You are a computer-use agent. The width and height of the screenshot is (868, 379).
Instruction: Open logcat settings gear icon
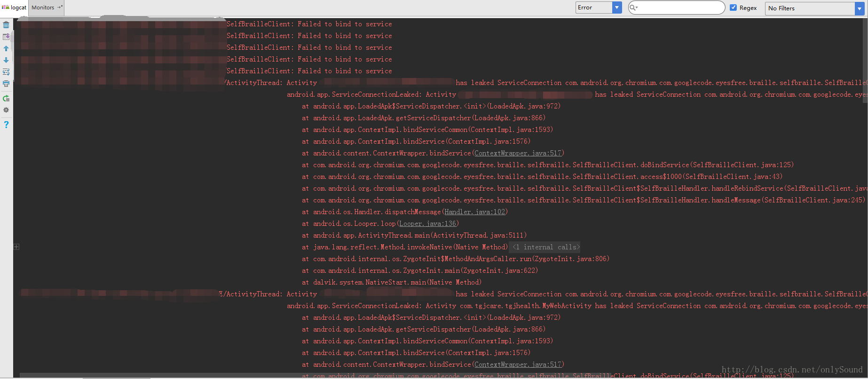coord(6,110)
